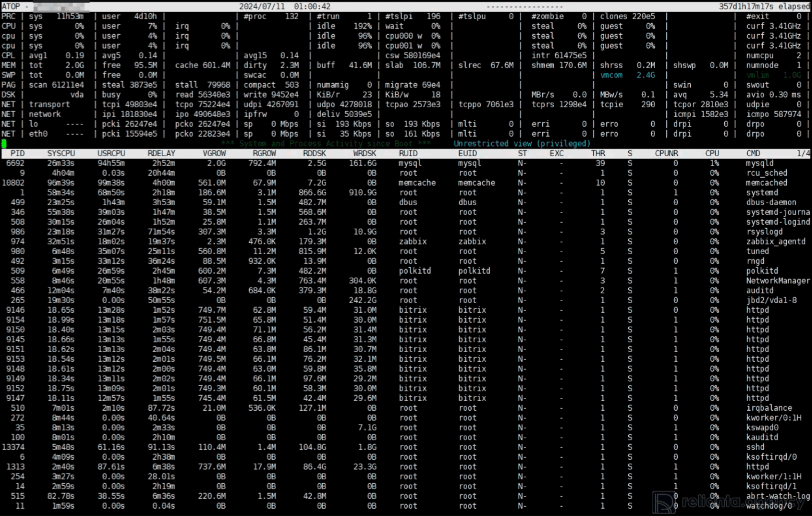This screenshot has height=516, width=812.
Task: Select the eth0 network interface line
Action: [x=38, y=134]
